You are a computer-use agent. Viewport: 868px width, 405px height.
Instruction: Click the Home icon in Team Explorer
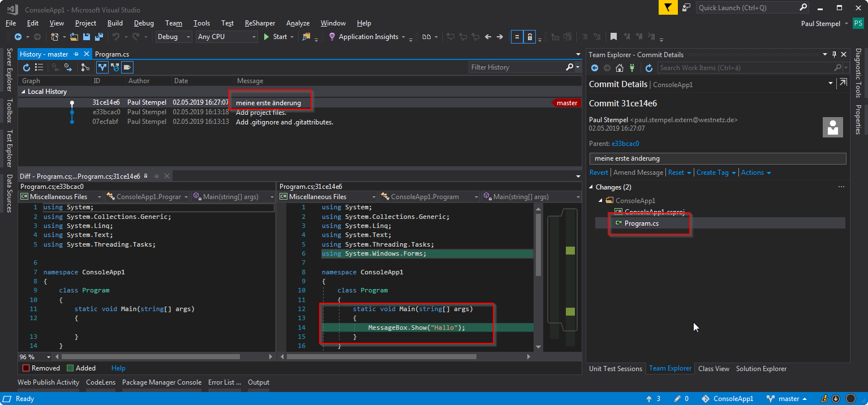pyautogui.click(x=620, y=68)
